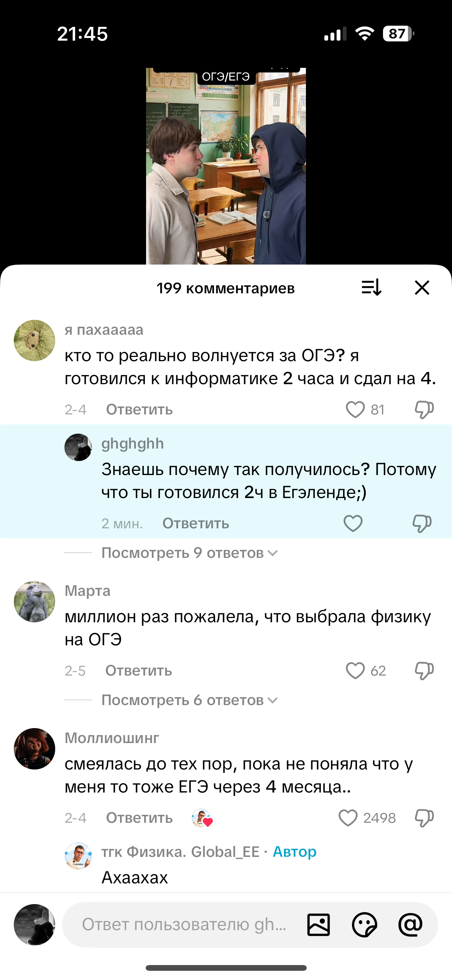The height and width of the screenshot is (980, 452).
Task: Close the comments panel
Action: [x=422, y=288]
